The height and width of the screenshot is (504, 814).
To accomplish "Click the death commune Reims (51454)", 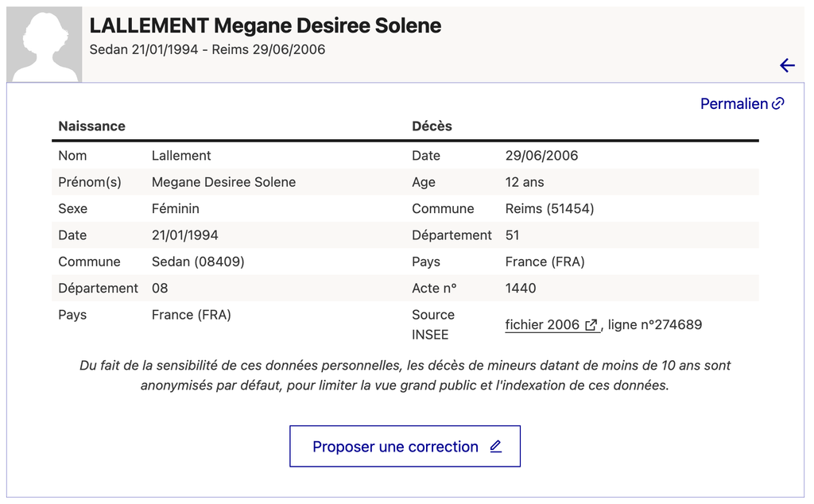I will point(549,208).
